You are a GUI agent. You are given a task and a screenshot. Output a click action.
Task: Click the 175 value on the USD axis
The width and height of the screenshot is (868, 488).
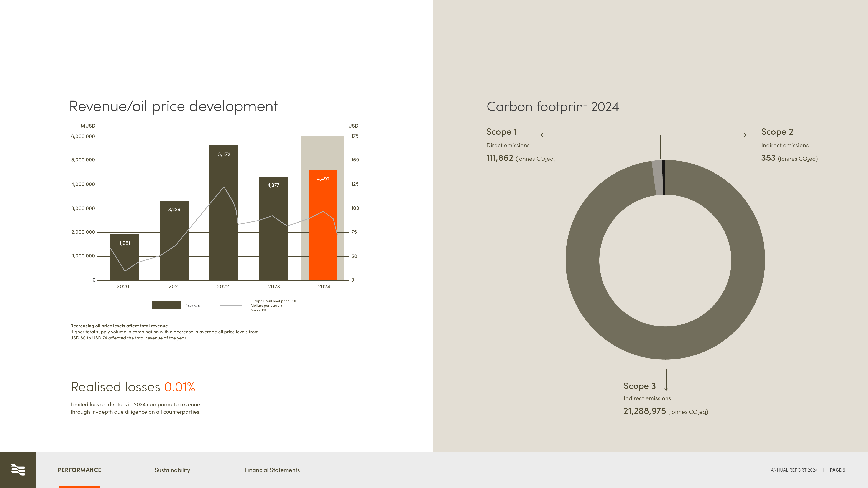[x=355, y=136]
